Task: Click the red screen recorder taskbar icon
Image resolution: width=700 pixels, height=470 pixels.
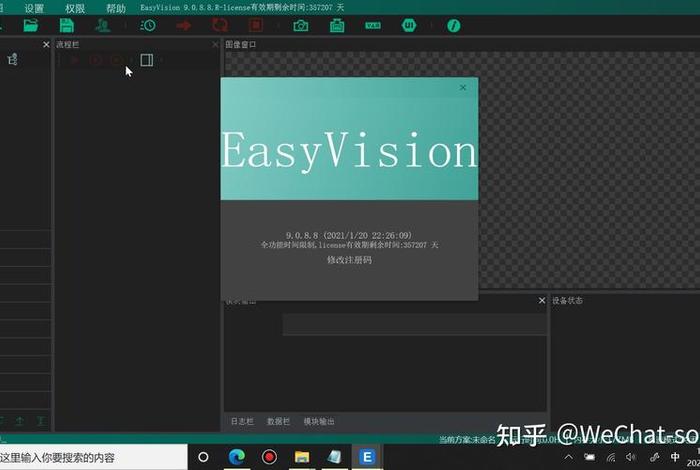Action: click(269, 457)
